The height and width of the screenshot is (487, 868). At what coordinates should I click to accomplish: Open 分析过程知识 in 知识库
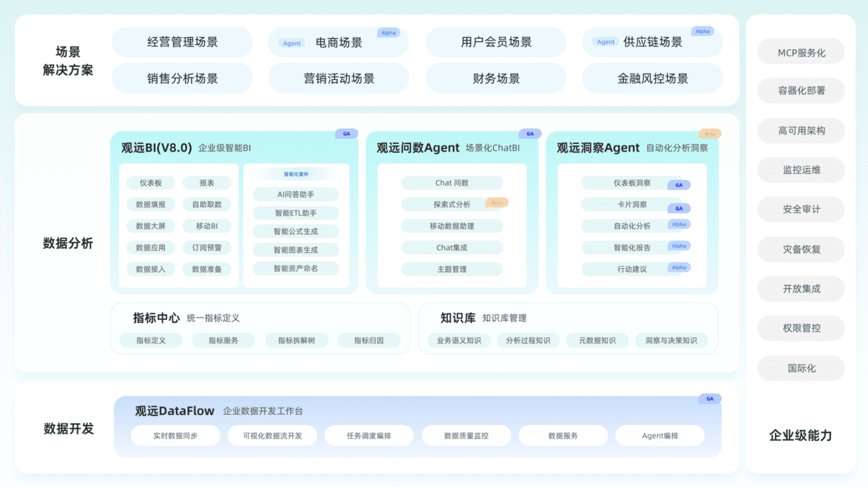click(528, 341)
